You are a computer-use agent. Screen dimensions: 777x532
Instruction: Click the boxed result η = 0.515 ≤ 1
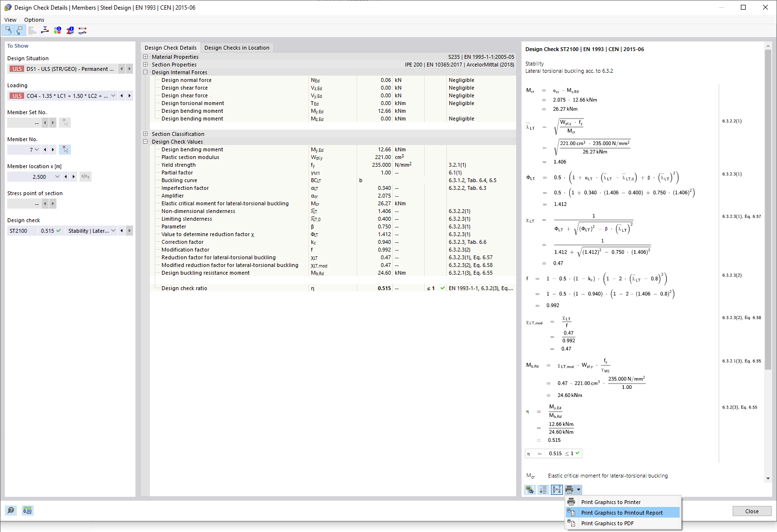pos(553,453)
